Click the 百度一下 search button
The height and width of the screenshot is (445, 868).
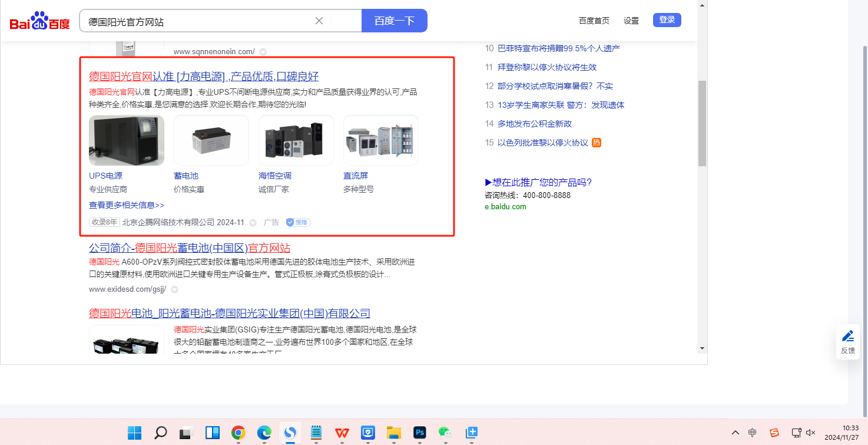pyautogui.click(x=395, y=21)
